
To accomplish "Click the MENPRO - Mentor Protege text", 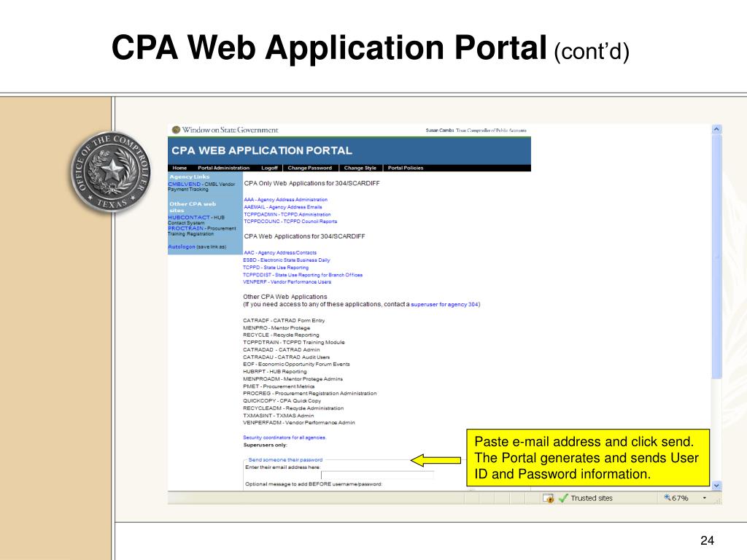I will tap(276, 328).
